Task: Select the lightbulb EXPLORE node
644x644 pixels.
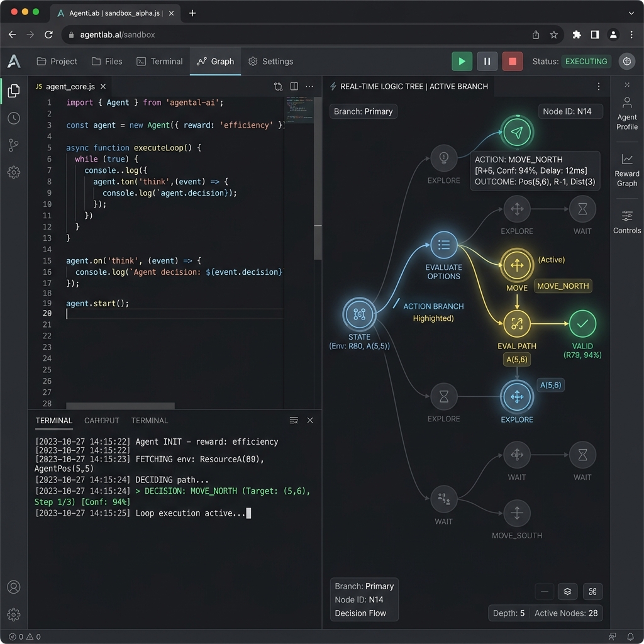Action: (x=443, y=158)
